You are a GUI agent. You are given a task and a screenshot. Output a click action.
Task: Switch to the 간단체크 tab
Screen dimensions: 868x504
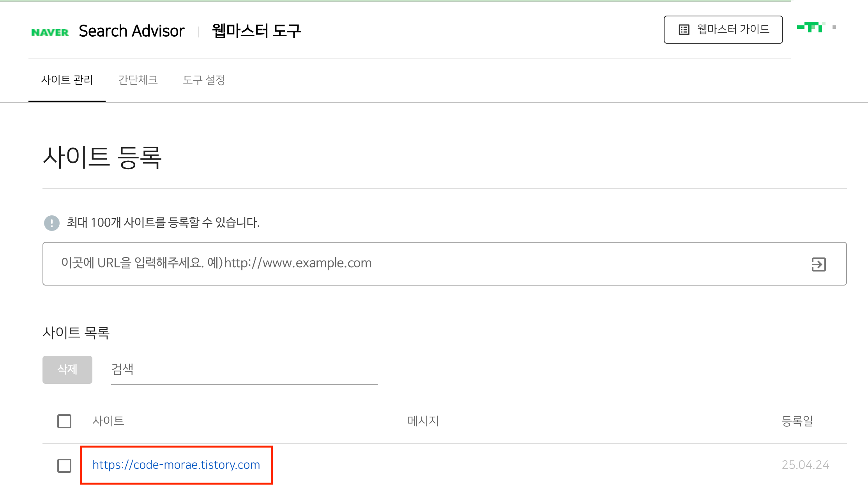(x=138, y=80)
